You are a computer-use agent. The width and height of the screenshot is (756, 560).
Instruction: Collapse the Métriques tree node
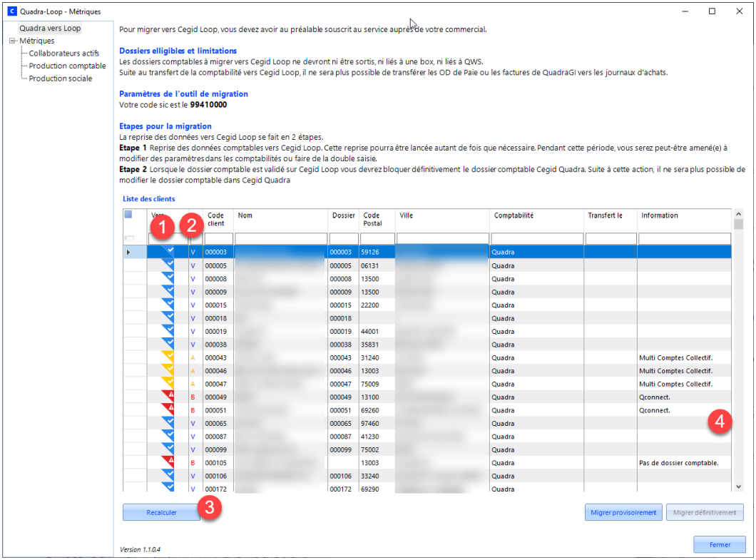click(x=12, y=41)
